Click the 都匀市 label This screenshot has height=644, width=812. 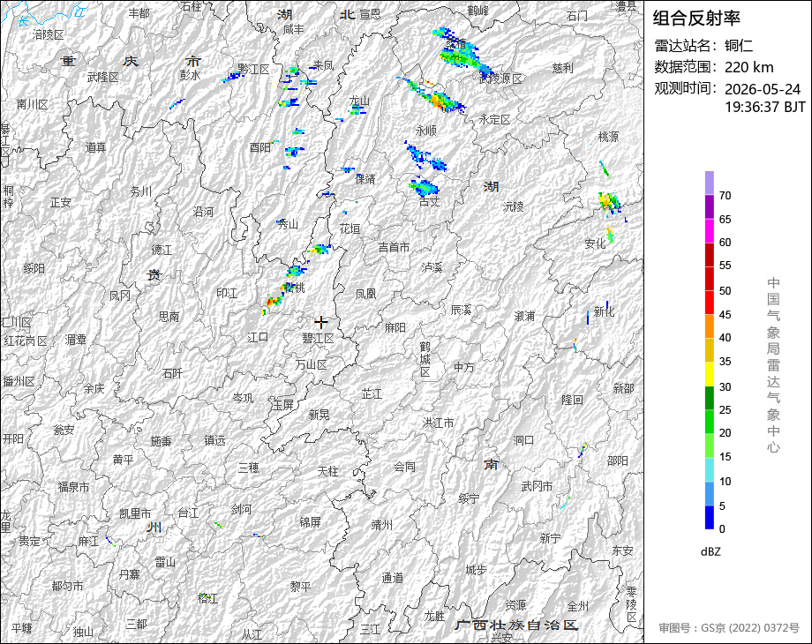point(67,586)
